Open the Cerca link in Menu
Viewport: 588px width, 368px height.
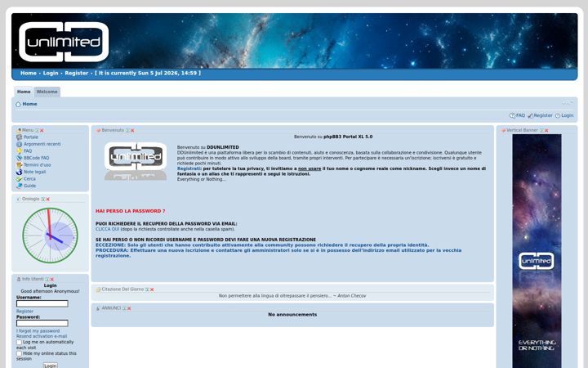(x=29, y=179)
